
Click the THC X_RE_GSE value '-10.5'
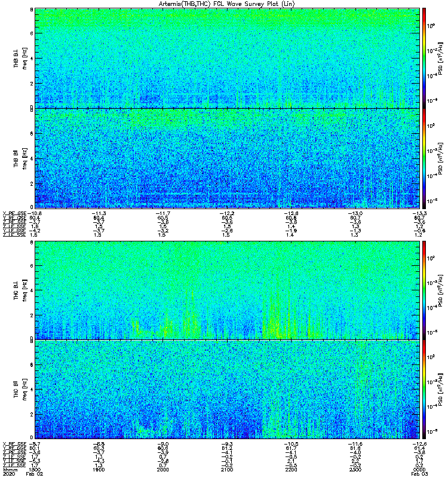coord(291,444)
